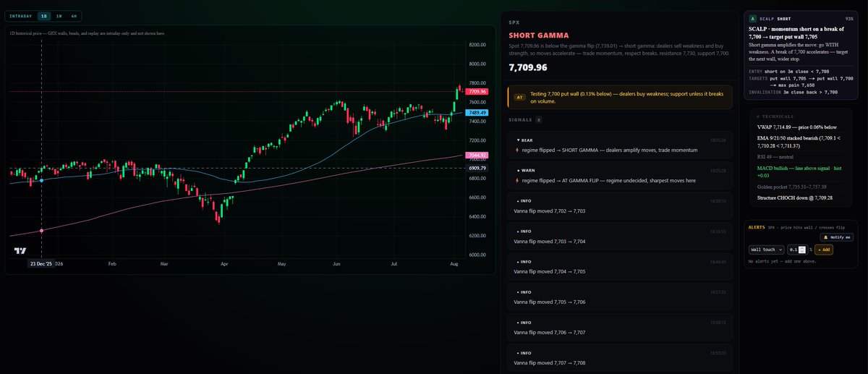The width and height of the screenshot is (868, 374).
Task: Click the BEAR signal down-triangle marker
Action: coord(518,140)
